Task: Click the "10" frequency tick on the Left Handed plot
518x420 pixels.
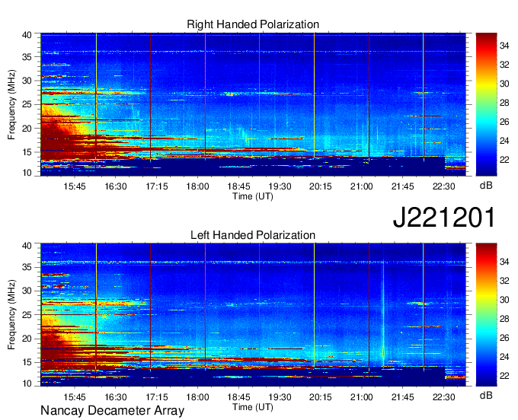Action: (x=27, y=383)
